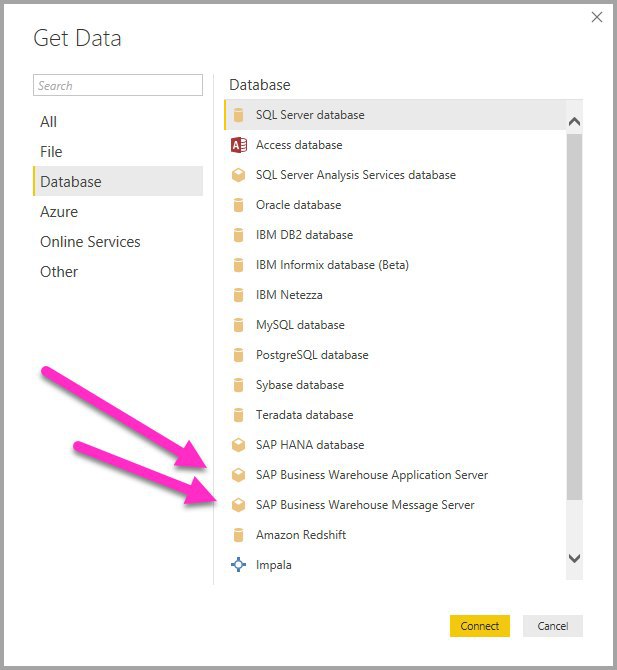This screenshot has width=617, height=670.
Task: Click the Cancel button
Action: (x=553, y=626)
